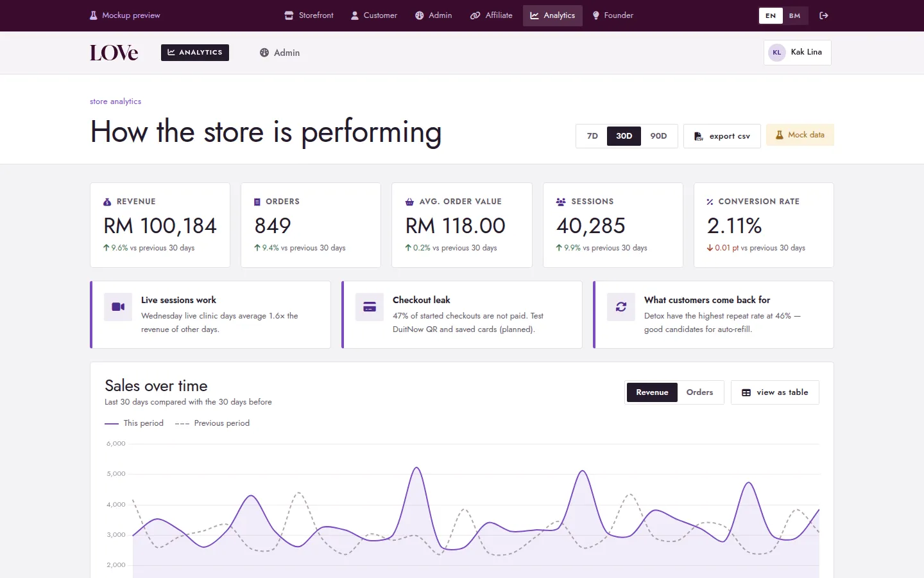Click 'Previous period' legend entry
The width and height of the screenshot is (924, 578).
212,423
